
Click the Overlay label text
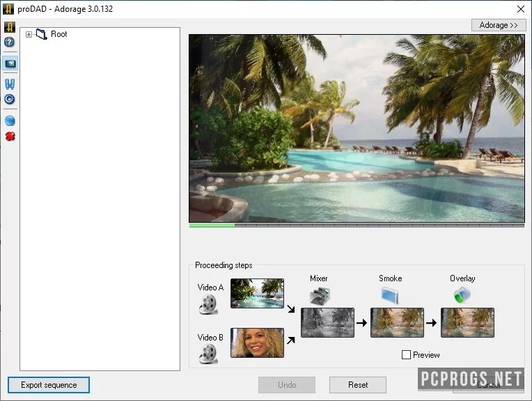tap(462, 278)
